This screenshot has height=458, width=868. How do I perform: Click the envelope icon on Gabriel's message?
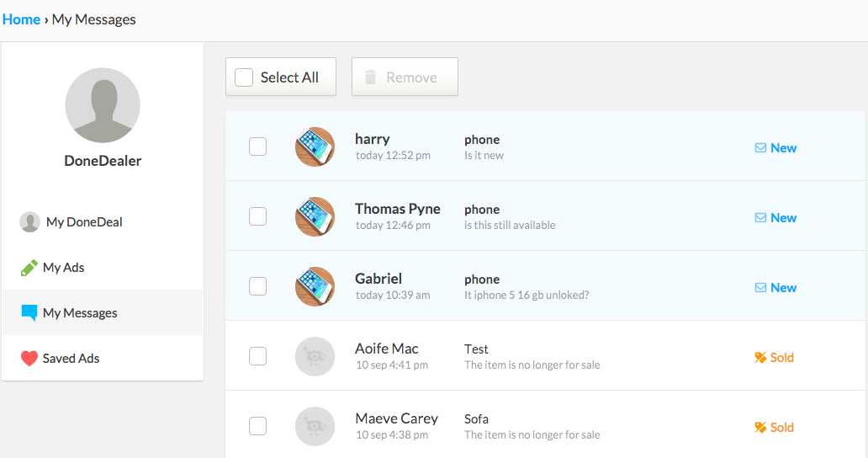click(x=760, y=287)
